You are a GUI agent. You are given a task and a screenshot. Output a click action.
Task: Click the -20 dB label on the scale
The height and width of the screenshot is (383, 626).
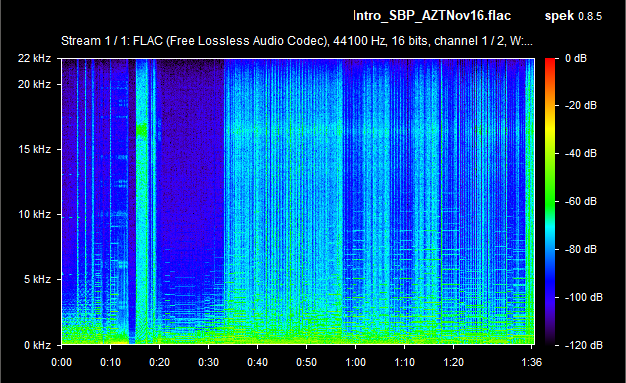coord(581,105)
